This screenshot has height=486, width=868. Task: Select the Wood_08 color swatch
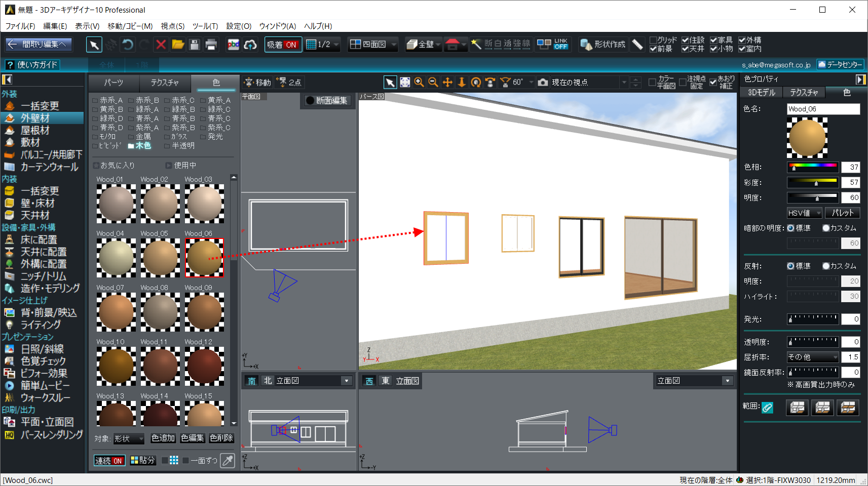[x=160, y=312]
